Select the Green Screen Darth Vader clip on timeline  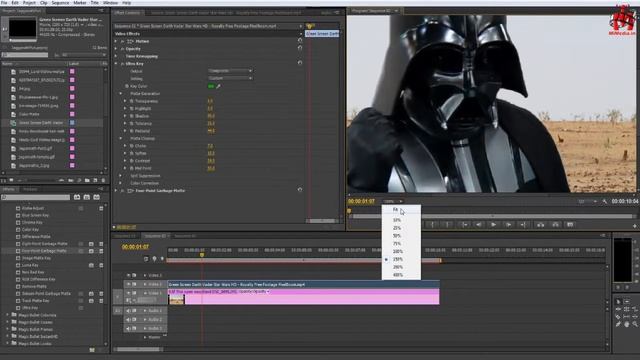tap(304, 284)
